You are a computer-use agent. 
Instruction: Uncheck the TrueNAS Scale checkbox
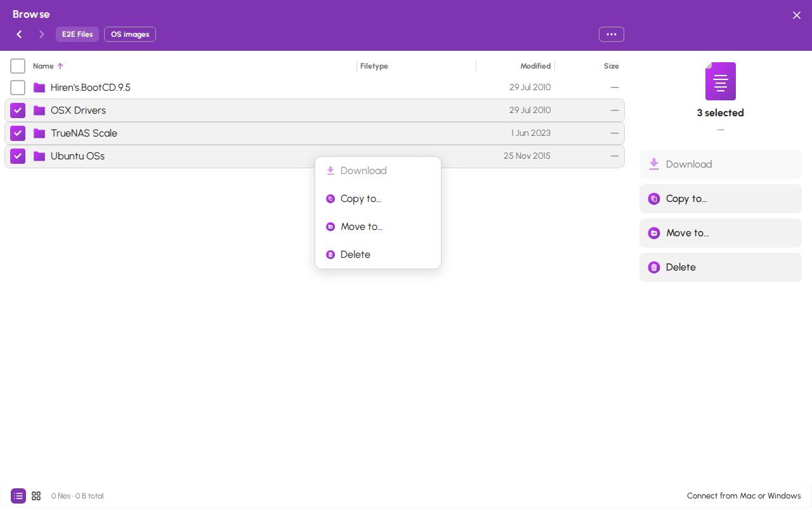18,133
